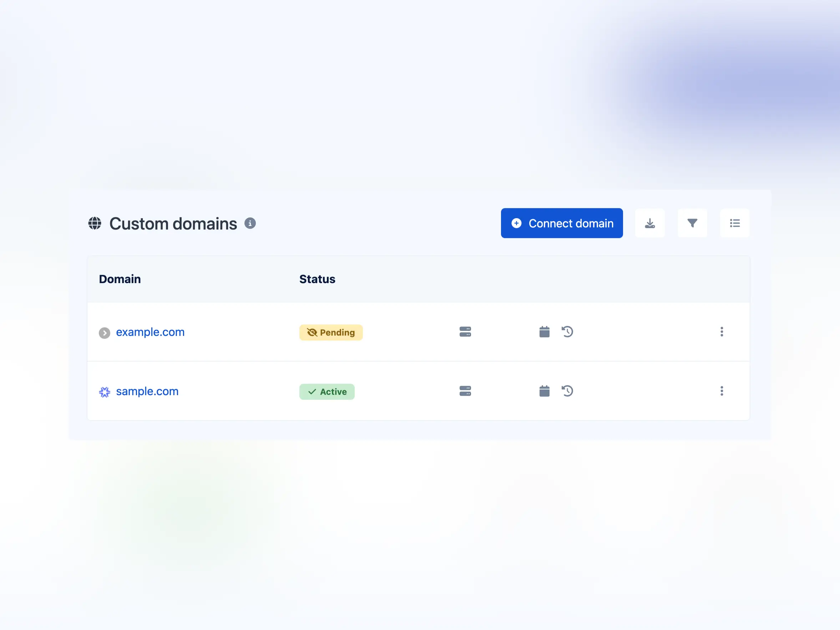Open the calendar icon for example.com row
This screenshot has height=630, width=840.
tap(544, 332)
